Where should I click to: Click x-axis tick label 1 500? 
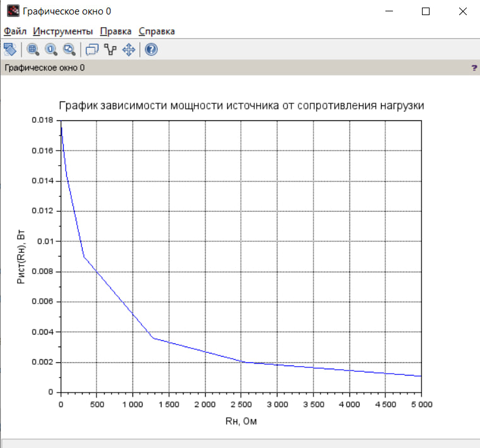168,405
